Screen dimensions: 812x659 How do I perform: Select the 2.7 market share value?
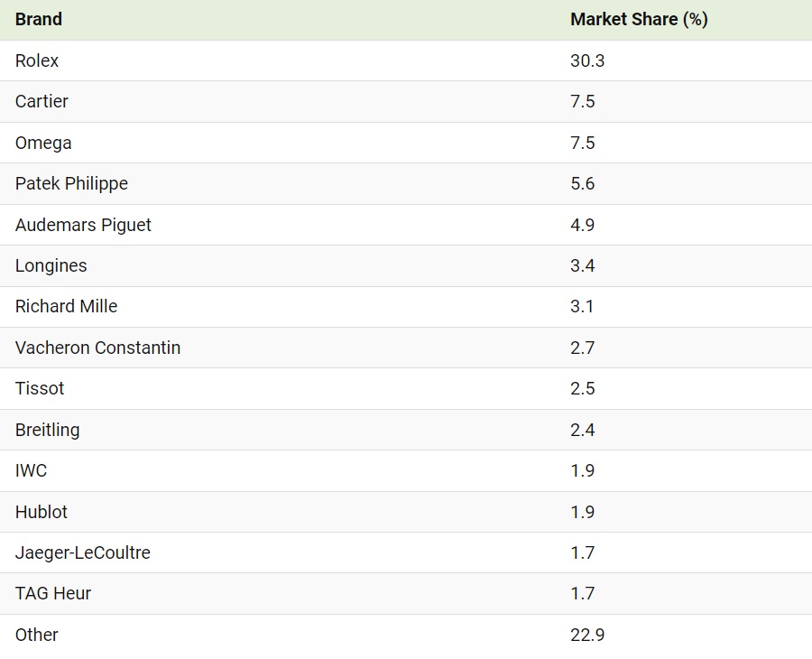[x=582, y=348]
